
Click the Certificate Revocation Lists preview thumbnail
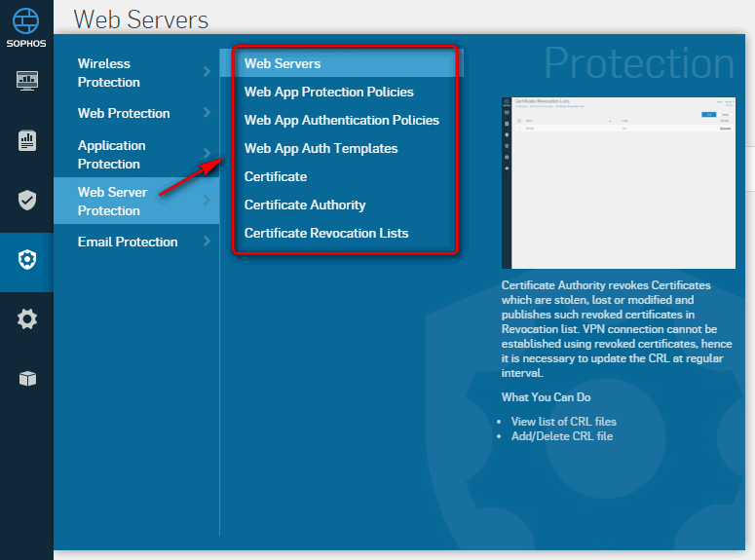pos(619,183)
